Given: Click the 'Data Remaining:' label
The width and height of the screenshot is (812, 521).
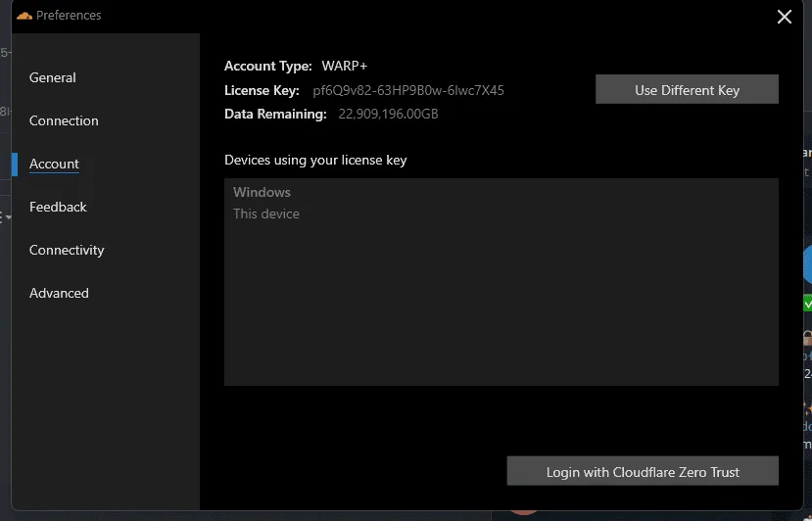Looking at the screenshot, I should point(275,114).
